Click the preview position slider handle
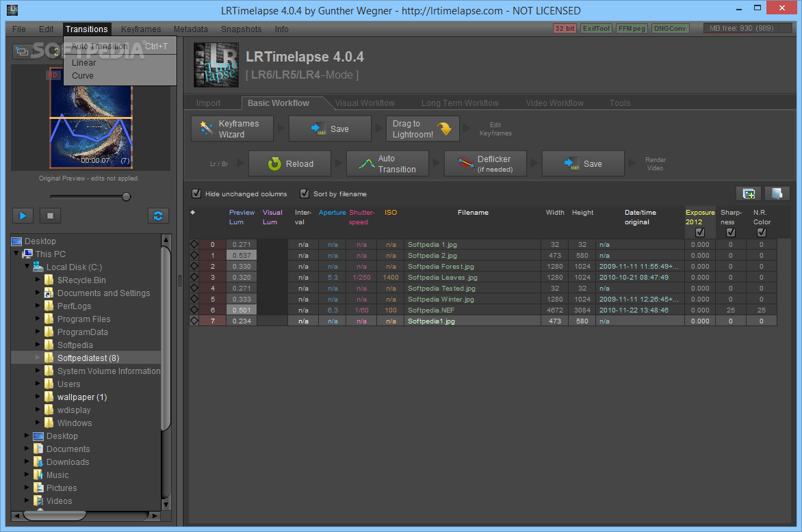 pyautogui.click(x=127, y=197)
